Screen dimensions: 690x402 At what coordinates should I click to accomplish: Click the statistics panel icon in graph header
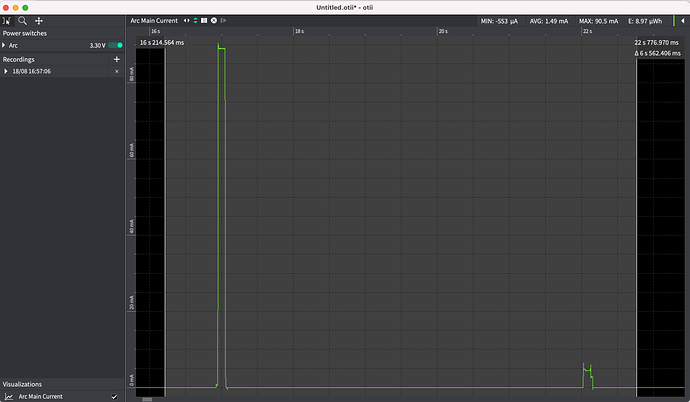(x=204, y=20)
